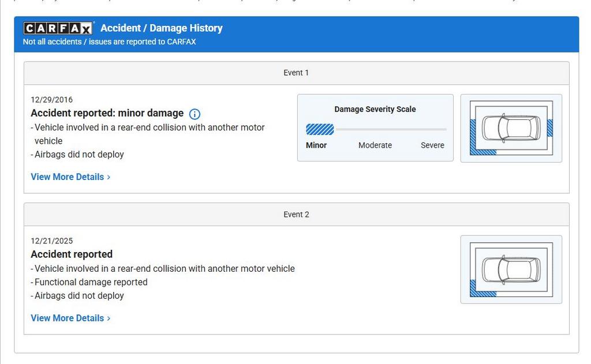Click the Minor label on severity scale
Image resolution: width=591 pixels, height=364 pixels.
[316, 145]
